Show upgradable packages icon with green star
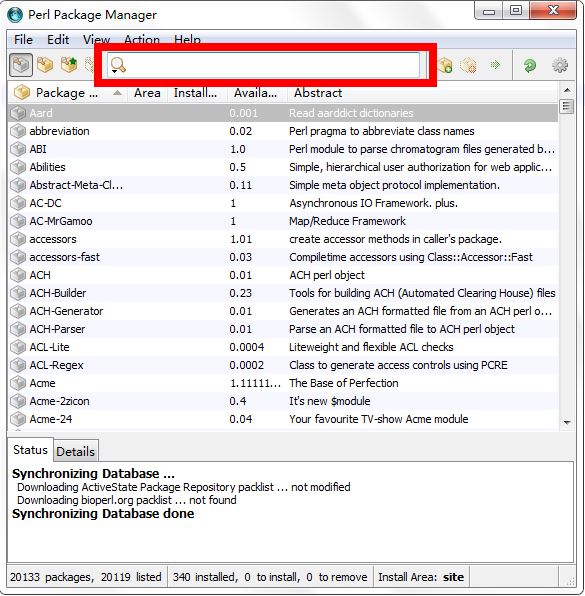 (x=69, y=65)
